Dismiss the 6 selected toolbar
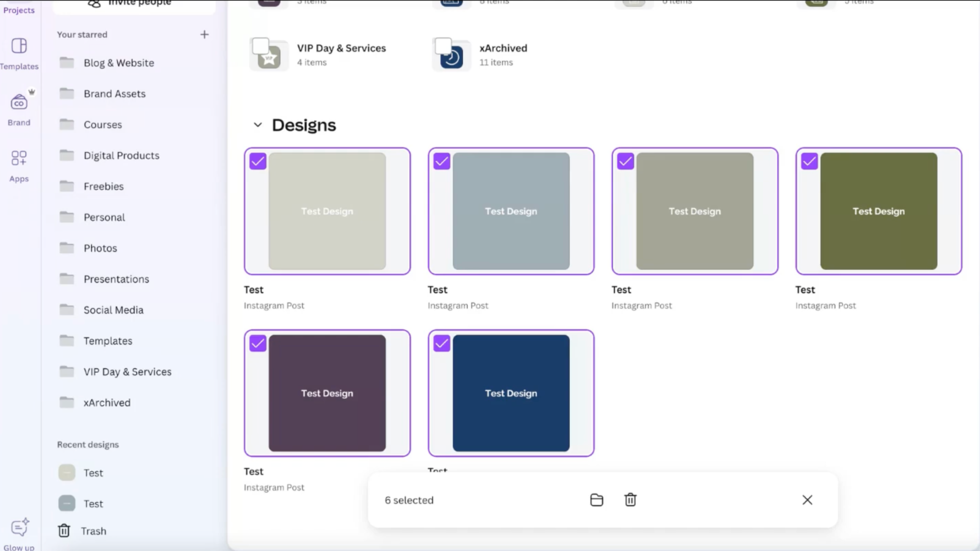The image size is (980, 551). [807, 500]
